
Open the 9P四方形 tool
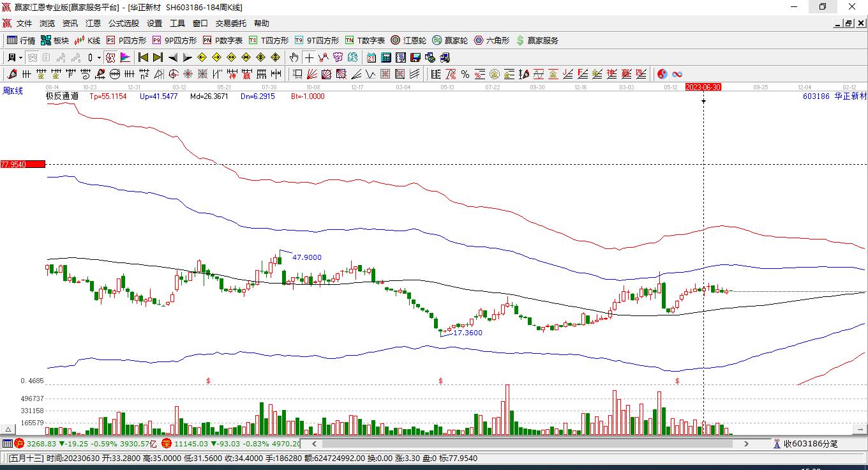[x=174, y=40]
